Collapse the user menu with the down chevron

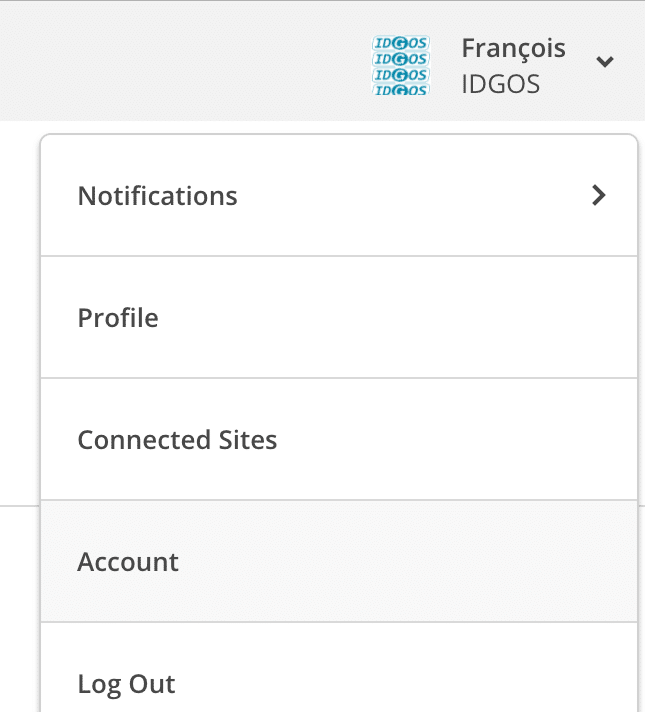coord(605,61)
